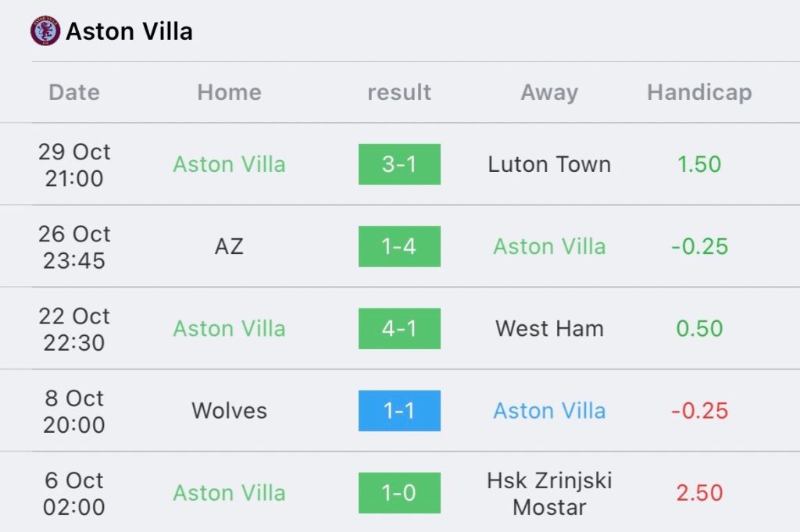
Task: Open Hsk Zrinjski Mostar team link
Action: click(x=549, y=493)
